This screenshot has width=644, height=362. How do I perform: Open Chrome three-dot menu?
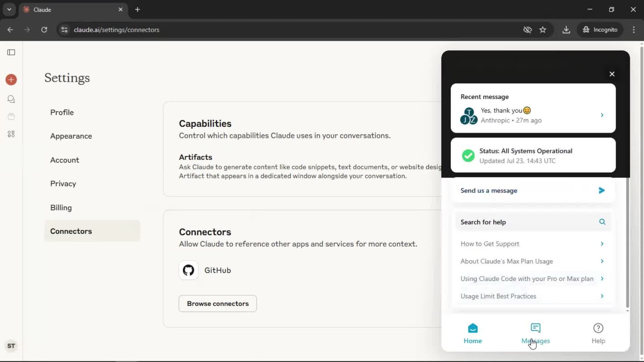click(x=634, y=30)
